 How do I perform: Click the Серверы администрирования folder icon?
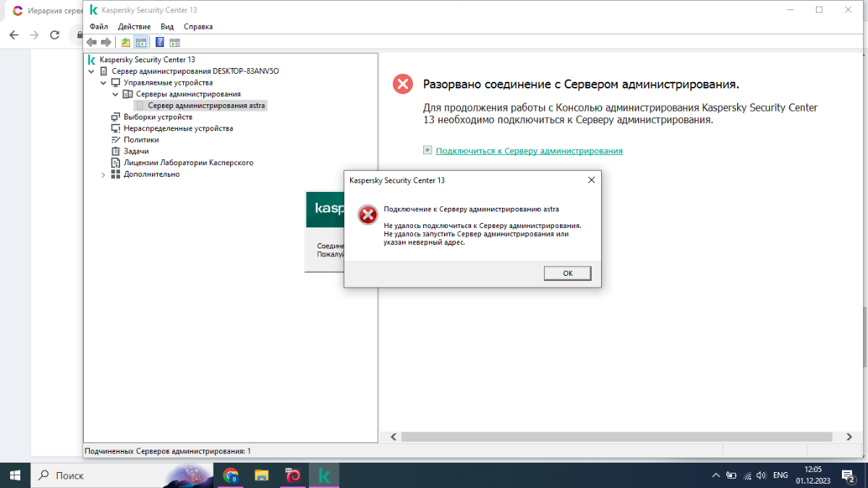(128, 94)
